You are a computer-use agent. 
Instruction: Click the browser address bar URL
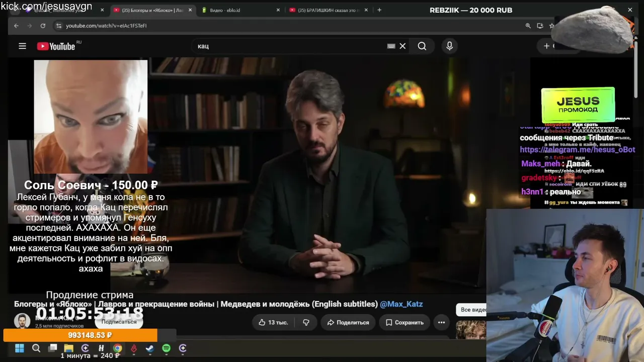pos(106,26)
